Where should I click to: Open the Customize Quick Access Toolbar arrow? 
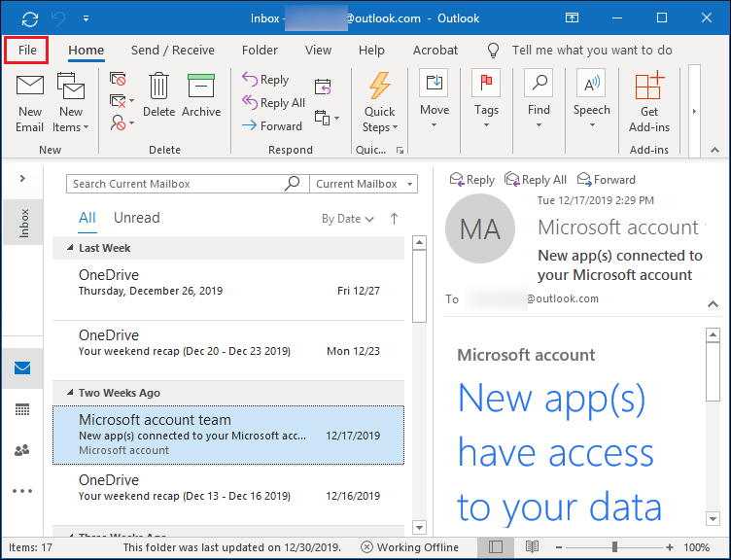86,18
